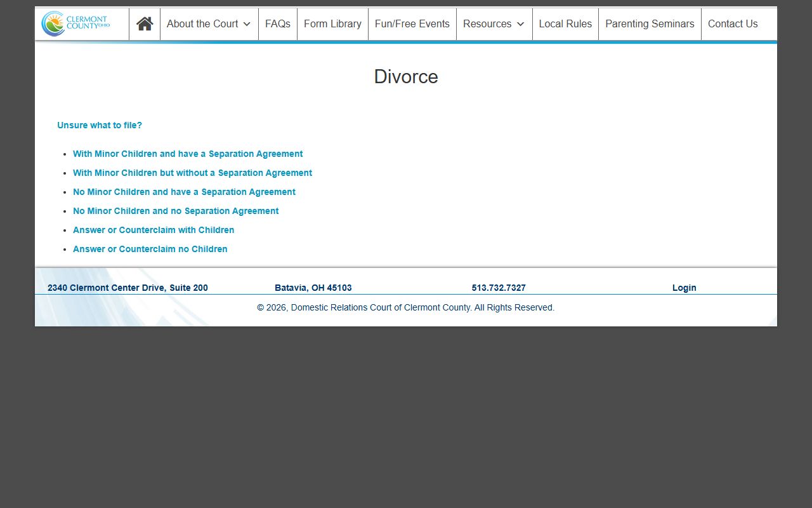The height and width of the screenshot is (508, 812).
Task: Click the 2340 Clermont Center Drive address
Action: pyautogui.click(x=128, y=288)
